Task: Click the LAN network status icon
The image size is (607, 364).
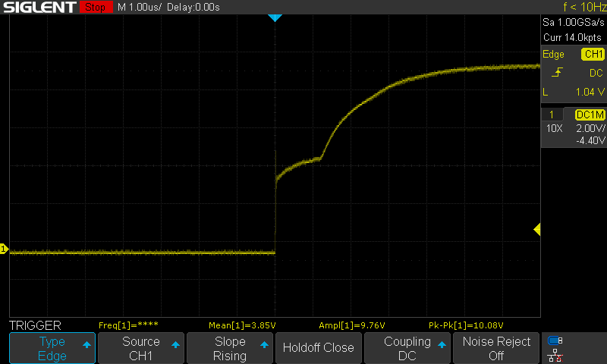Action: [555, 356]
